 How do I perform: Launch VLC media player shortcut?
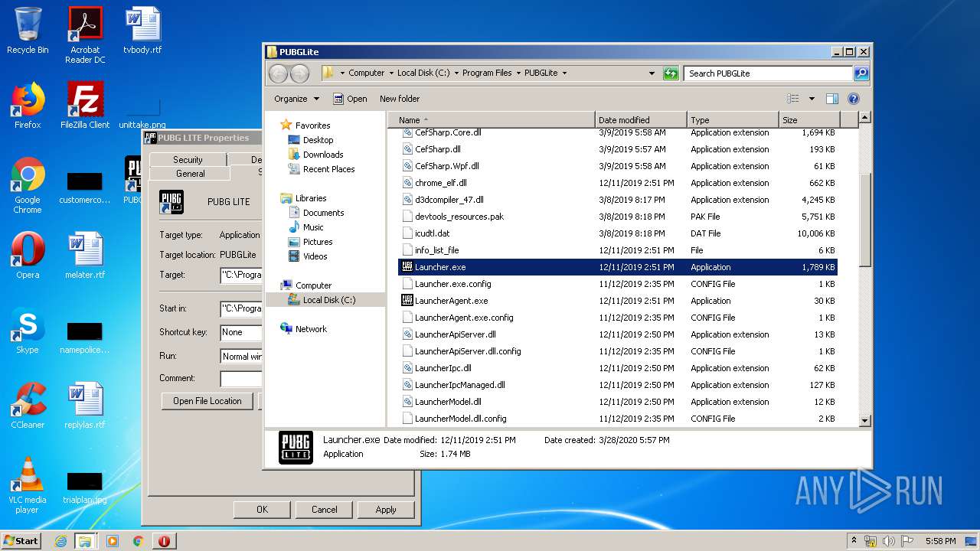tap(28, 485)
